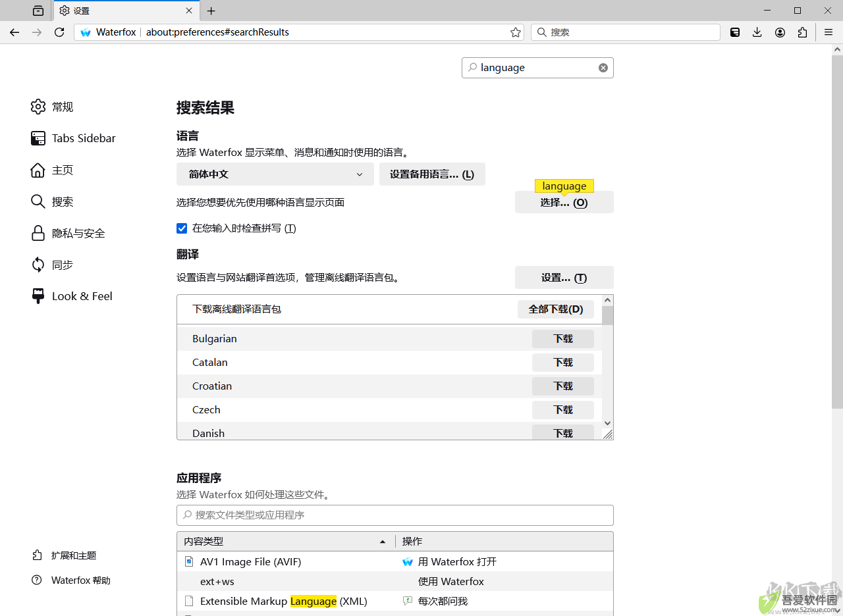
Task: Open the 扩展和主题 link
Action: 74,555
